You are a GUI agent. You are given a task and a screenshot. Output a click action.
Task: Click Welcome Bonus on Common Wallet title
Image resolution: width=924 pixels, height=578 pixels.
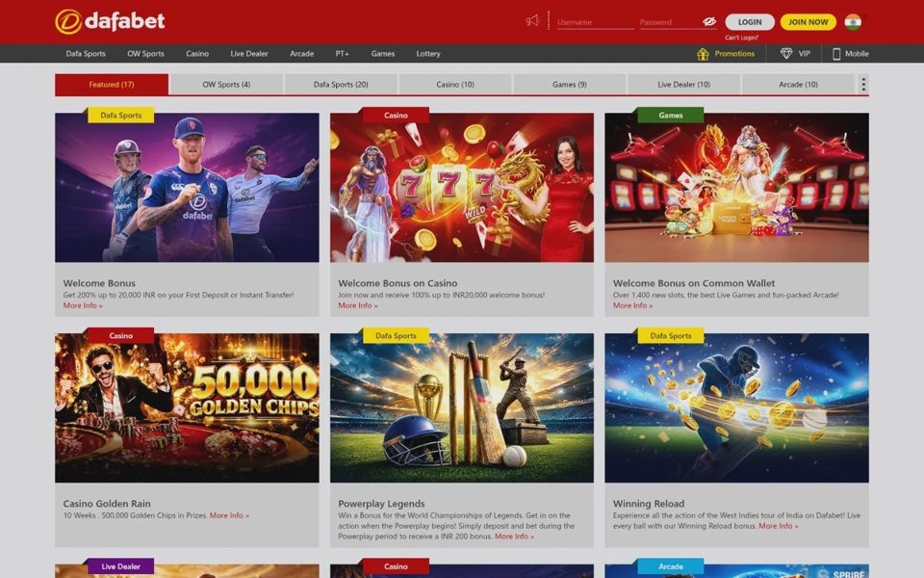tap(694, 283)
